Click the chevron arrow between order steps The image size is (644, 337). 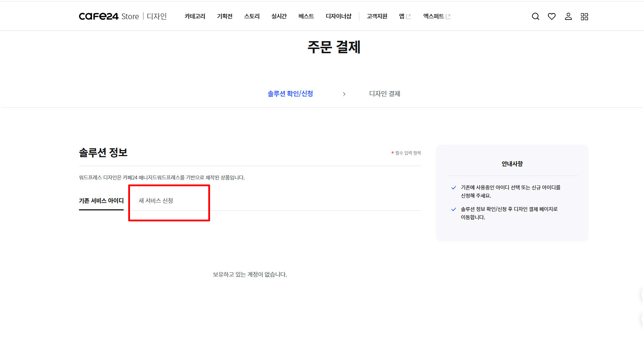point(344,94)
